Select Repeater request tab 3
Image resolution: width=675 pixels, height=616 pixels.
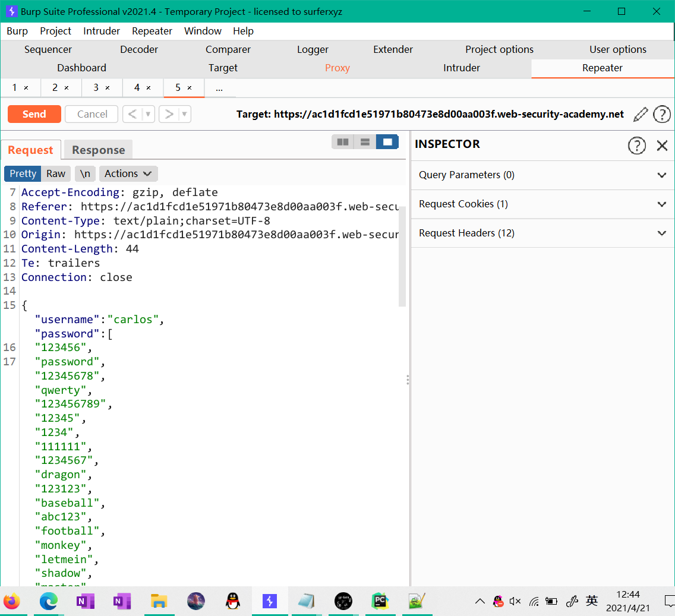96,88
